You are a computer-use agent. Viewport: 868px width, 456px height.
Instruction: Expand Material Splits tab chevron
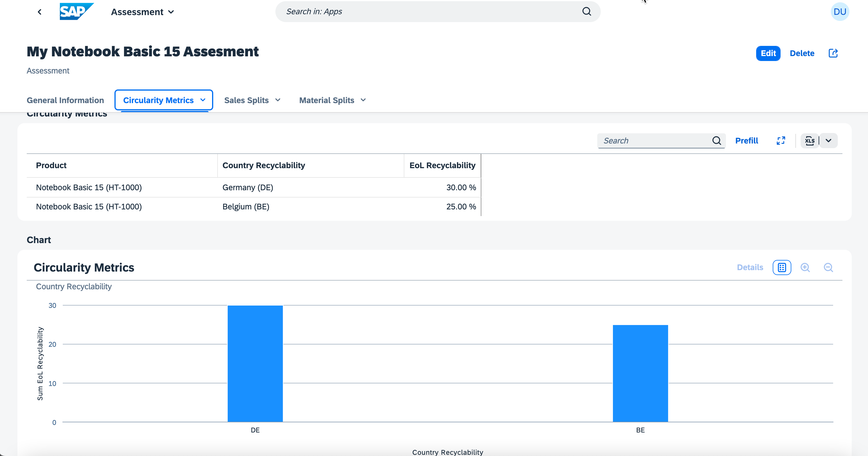click(363, 100)
